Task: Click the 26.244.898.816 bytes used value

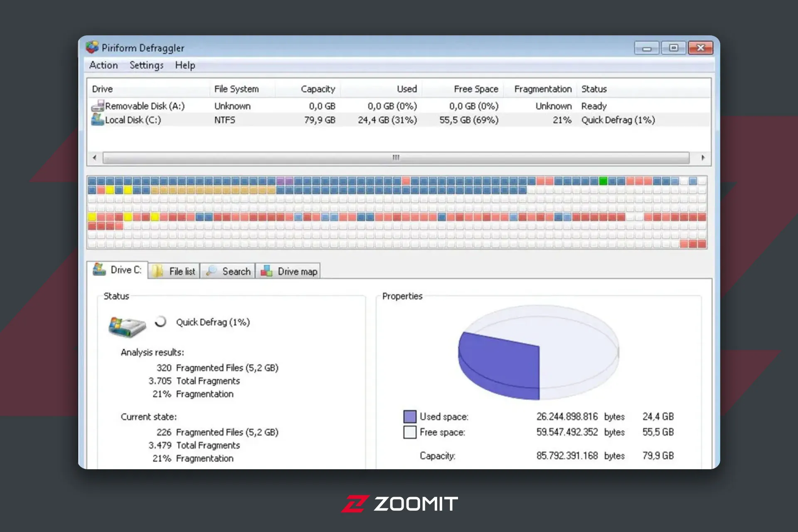Action: tap(580, 416)
